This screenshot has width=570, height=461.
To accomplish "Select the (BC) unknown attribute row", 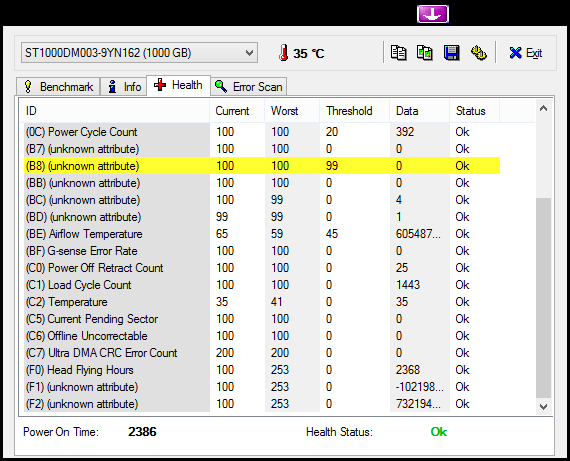I will [262, 200].
